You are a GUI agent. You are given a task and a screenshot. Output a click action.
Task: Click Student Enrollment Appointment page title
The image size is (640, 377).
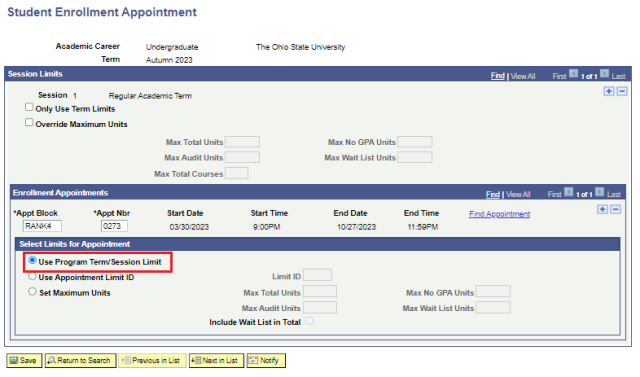(102, 12)
